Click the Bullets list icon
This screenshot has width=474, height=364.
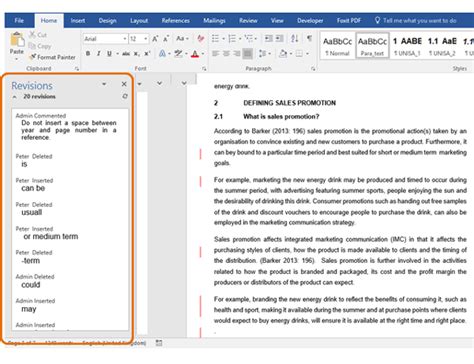point(216,39)
